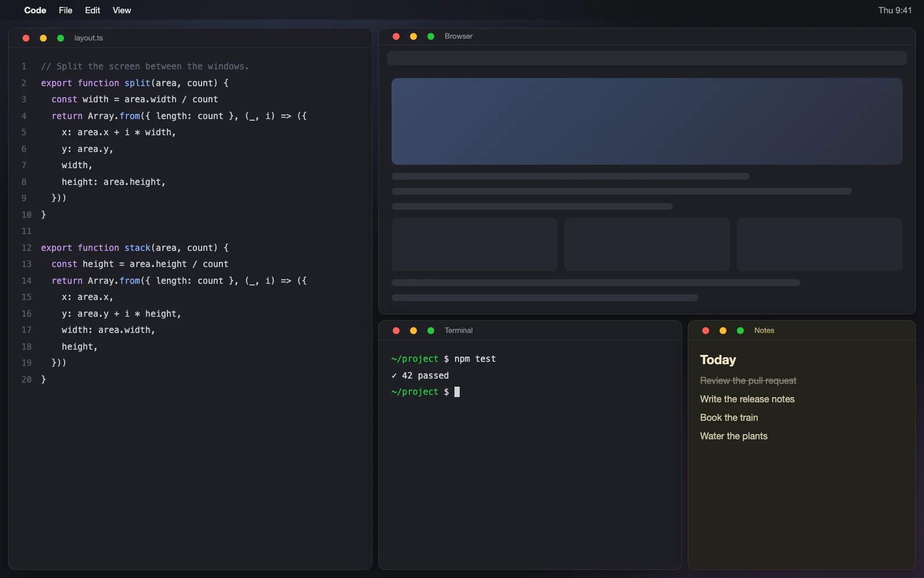Select the crossed-out "Review the pull request" note

pos(748,380)
